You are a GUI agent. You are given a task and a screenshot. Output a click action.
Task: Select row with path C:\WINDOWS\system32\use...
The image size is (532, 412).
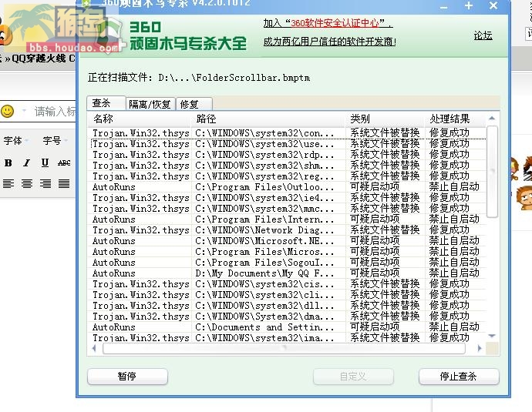(x=287, y=144)
